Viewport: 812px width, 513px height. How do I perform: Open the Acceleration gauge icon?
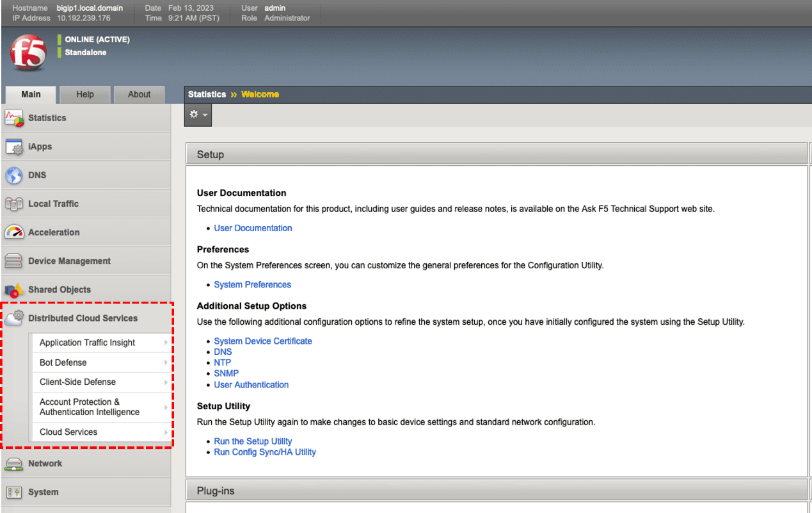tap(14, 232)
